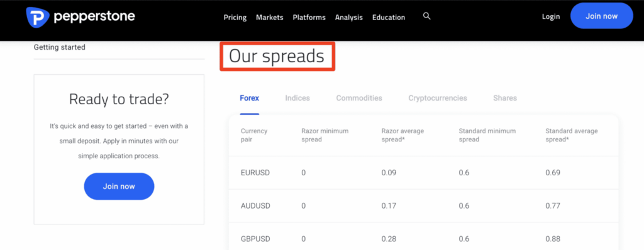The width and height of the screenshot is (644, 250).
Task: Switch to the Commodities tab
Action: click(x=359, y=98)
